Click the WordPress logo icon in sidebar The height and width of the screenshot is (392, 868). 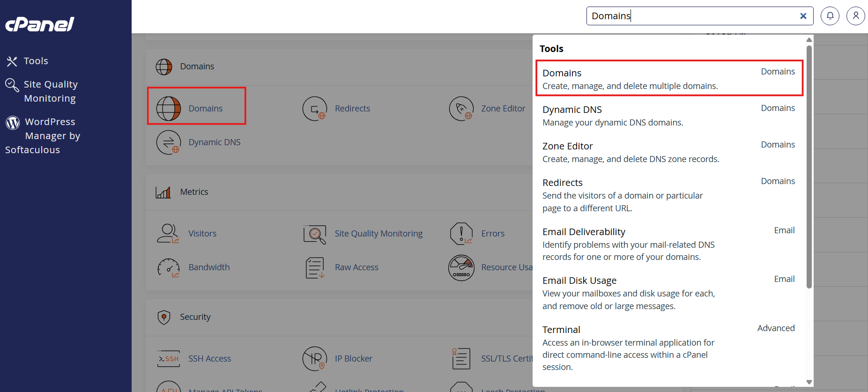click(13, 123)
